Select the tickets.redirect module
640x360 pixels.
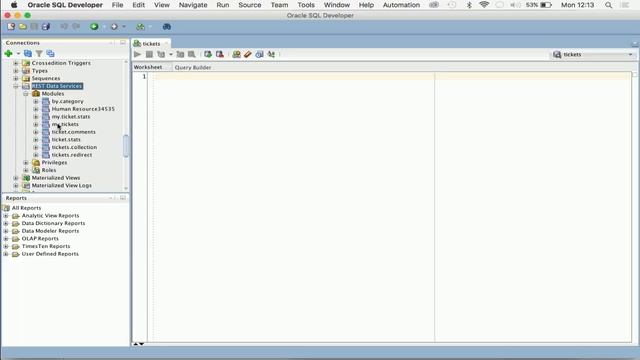[72, 155]
